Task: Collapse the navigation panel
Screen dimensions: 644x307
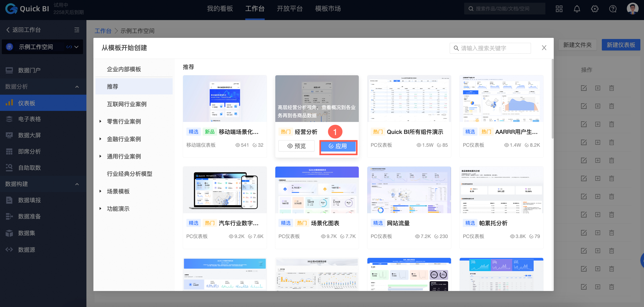Action: pos(77,30)
